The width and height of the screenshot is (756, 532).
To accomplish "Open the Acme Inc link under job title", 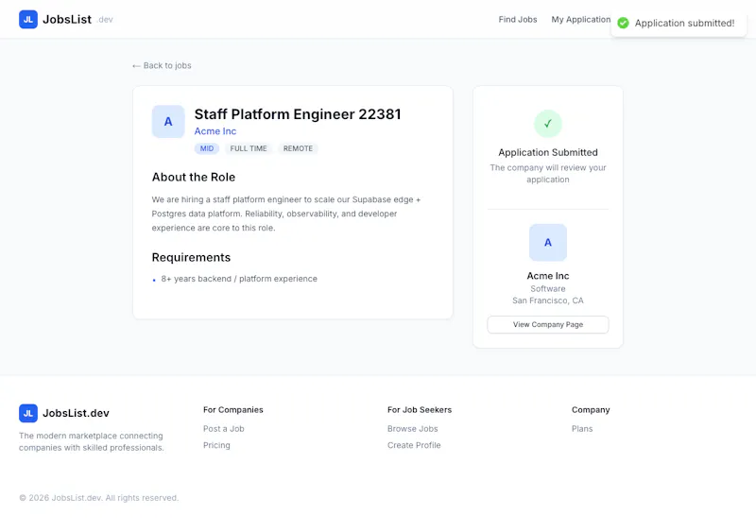I will click(x=215, y=131).
